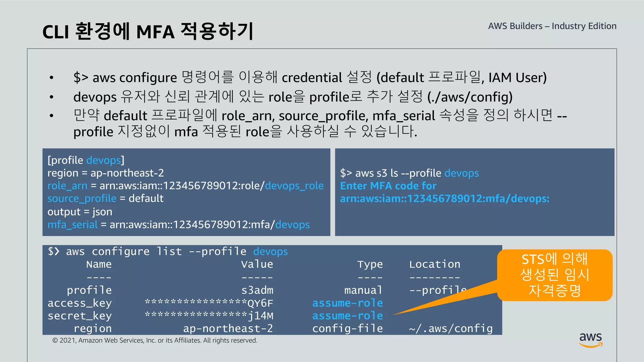The width and height of the screenshot is (644, 362).
Task: Click the 'Location' column header
Action: (435, 264)
